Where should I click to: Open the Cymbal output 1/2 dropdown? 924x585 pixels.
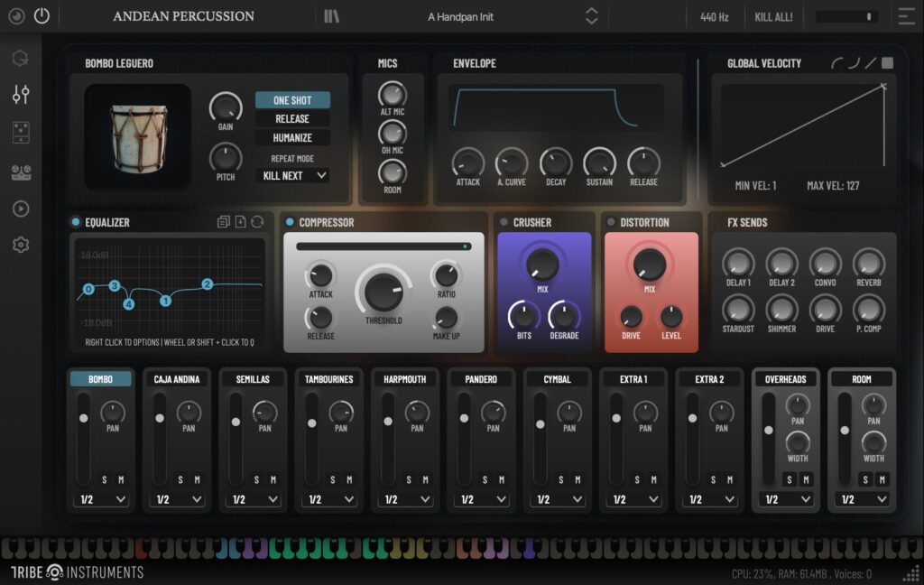(x=559, y=499)
